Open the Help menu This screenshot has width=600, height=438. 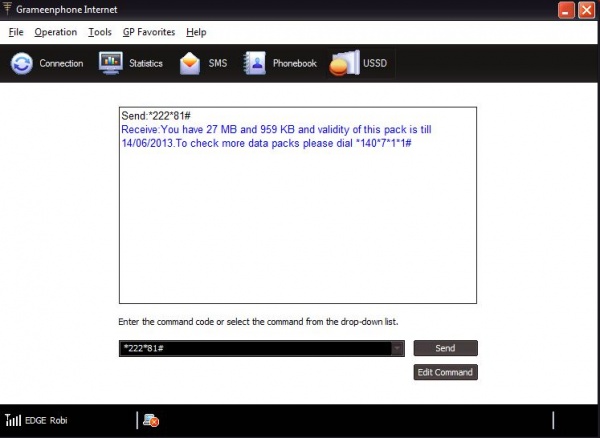pos(196,32)
